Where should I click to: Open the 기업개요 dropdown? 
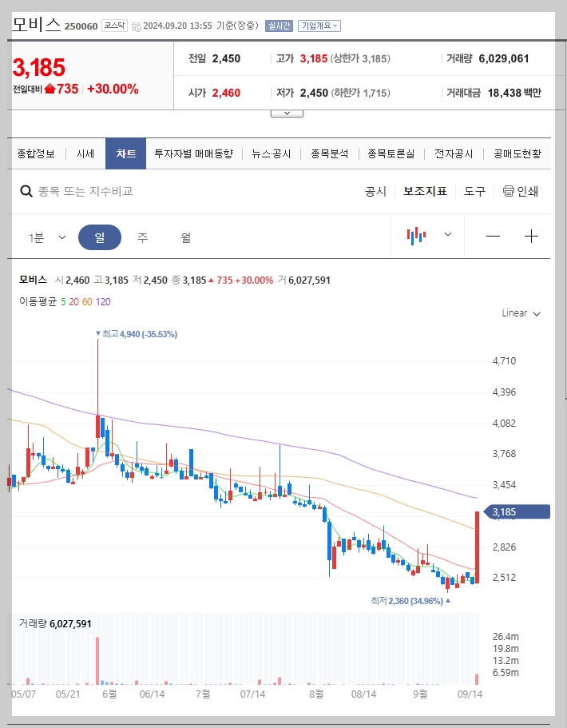[321, 26]
